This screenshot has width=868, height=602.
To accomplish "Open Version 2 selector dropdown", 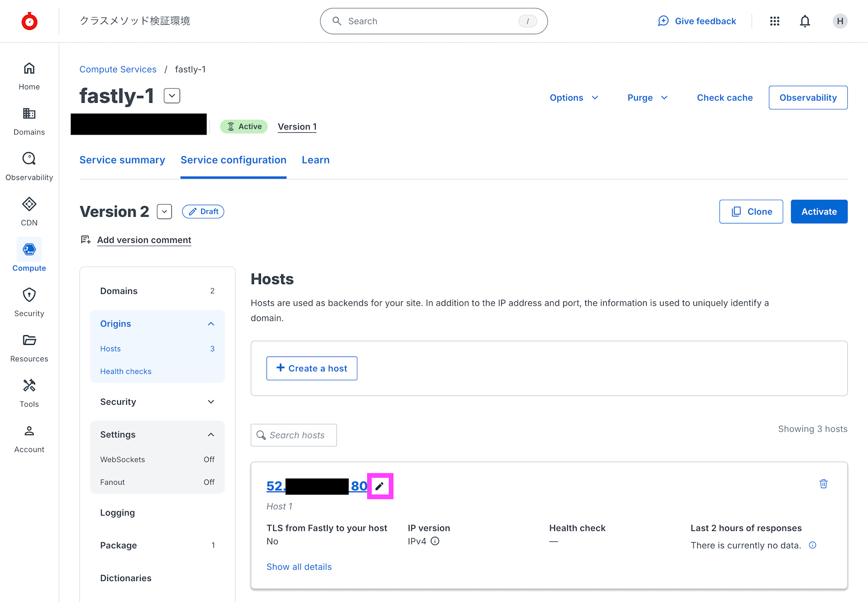I will point(164,212).
